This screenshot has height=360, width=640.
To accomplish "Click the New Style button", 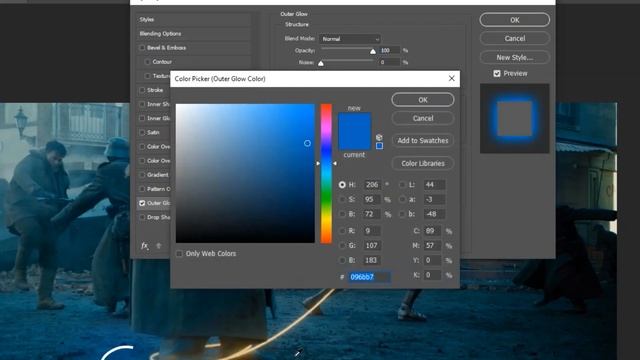I will [x=515, y=58].
